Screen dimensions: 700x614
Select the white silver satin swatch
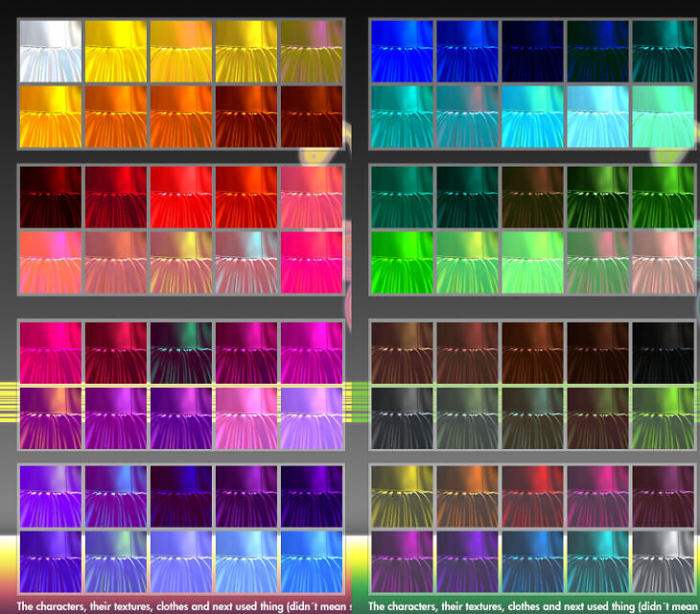point(50,50)
